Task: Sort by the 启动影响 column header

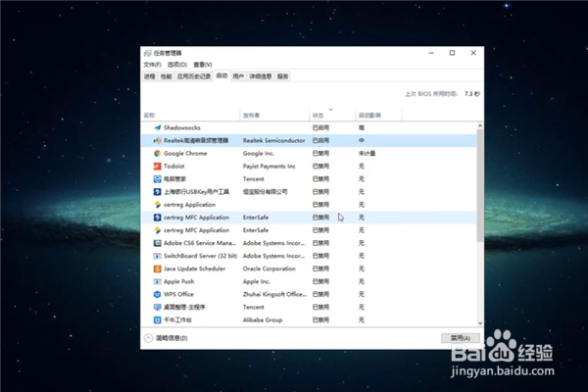Action: [378, 116]
